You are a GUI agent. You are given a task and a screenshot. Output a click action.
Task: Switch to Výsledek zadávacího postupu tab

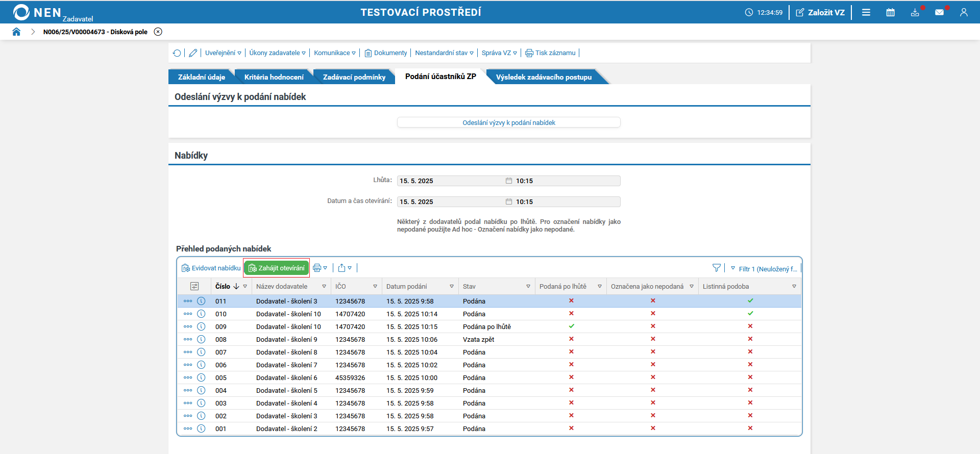point(544,77)
